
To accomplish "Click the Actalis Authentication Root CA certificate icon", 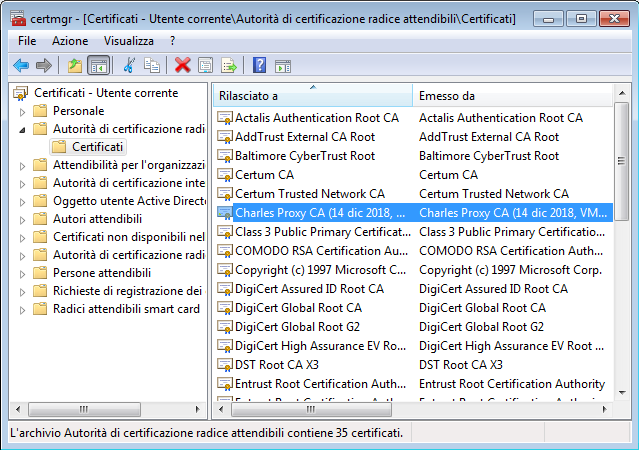I will [x=225, y=118].
